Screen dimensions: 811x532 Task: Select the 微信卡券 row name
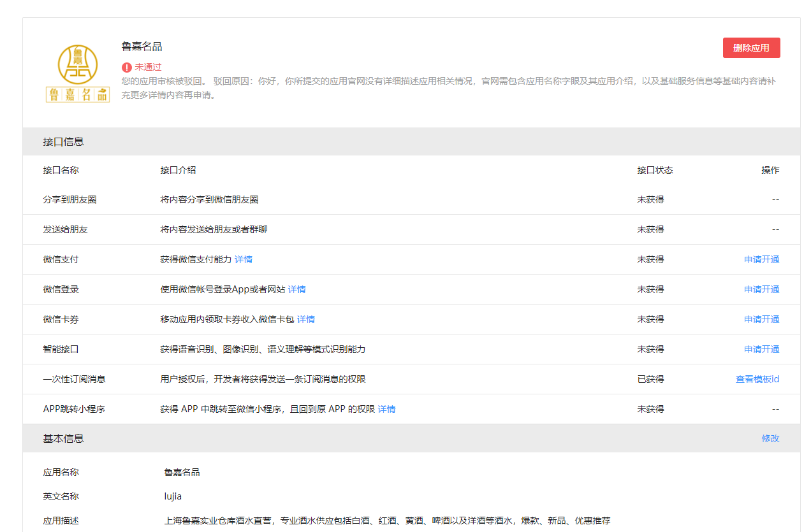coord(61,319)
